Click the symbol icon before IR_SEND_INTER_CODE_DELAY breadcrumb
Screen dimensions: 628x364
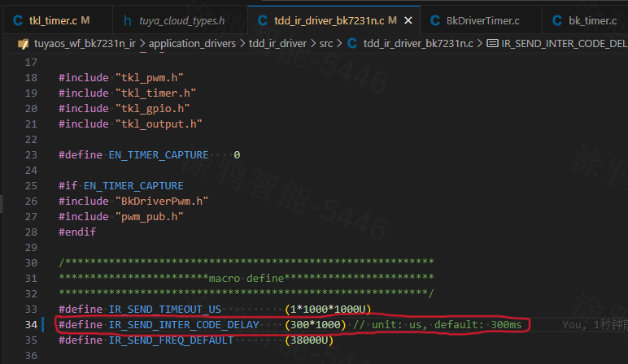coord(492,42)
